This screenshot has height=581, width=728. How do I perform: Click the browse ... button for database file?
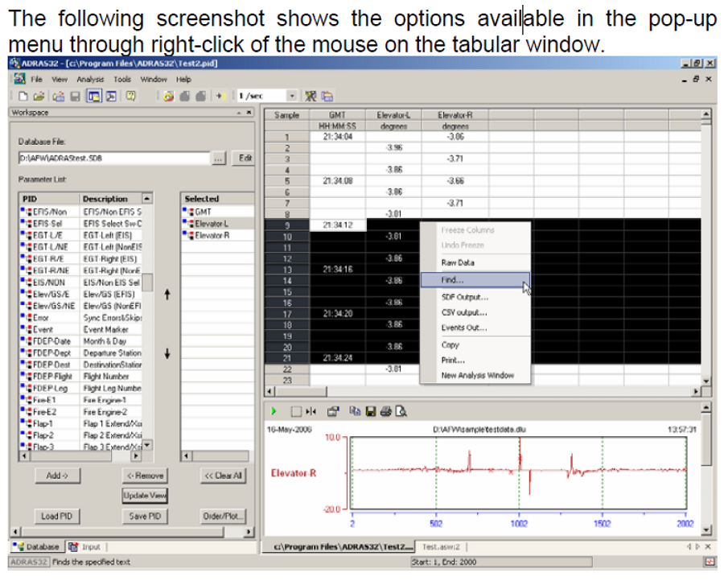point(219,159)
